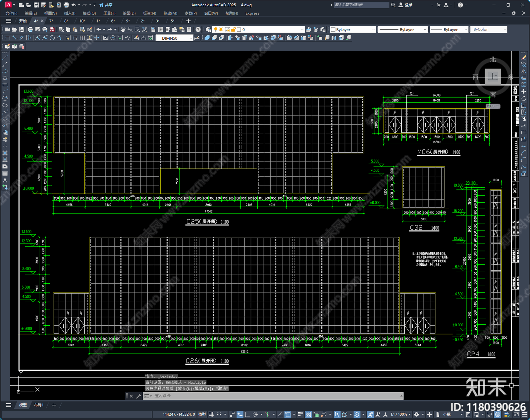Viewport: 530px width, 420px height.
Task: Click ViewCube north 北 label
Action: 493,60
